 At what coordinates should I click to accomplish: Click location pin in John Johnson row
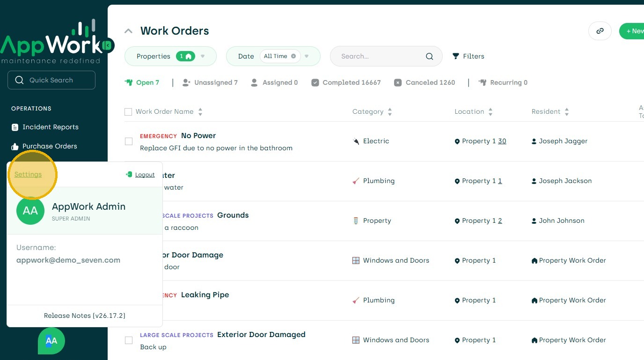457,221
